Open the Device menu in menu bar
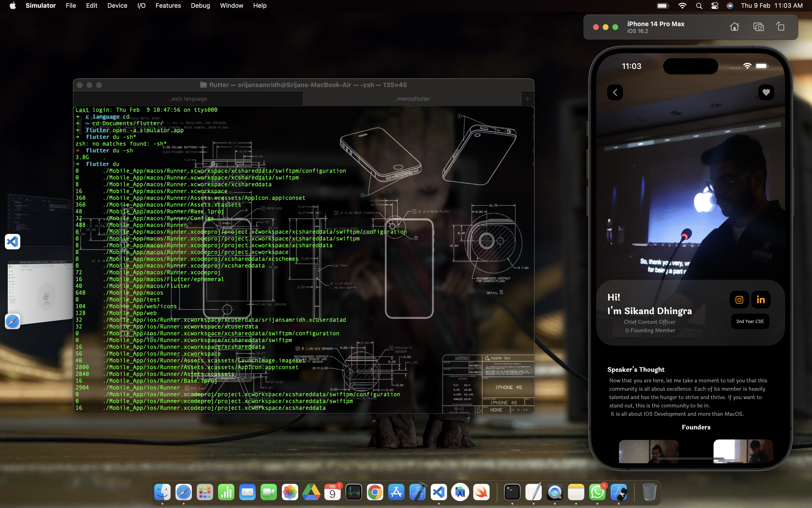This screenshot has width=812, height=508. pyautogui.click(x=117, y=5)
